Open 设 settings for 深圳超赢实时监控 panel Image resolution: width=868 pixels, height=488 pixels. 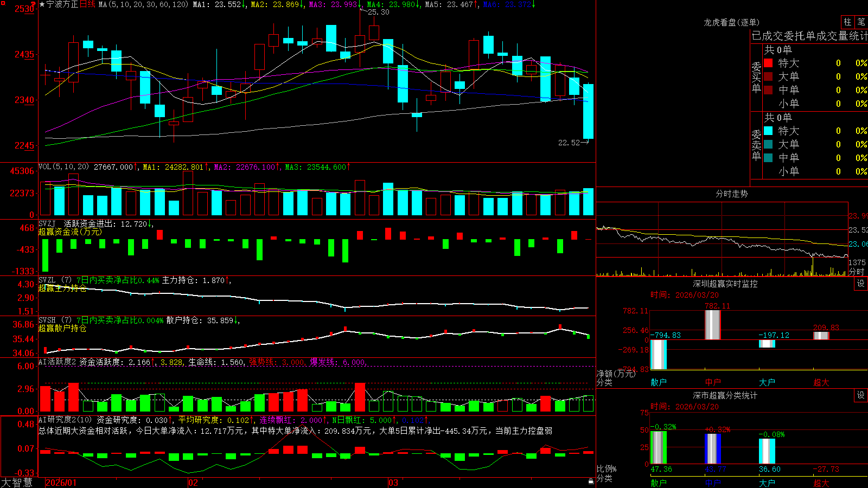point(861,284)
